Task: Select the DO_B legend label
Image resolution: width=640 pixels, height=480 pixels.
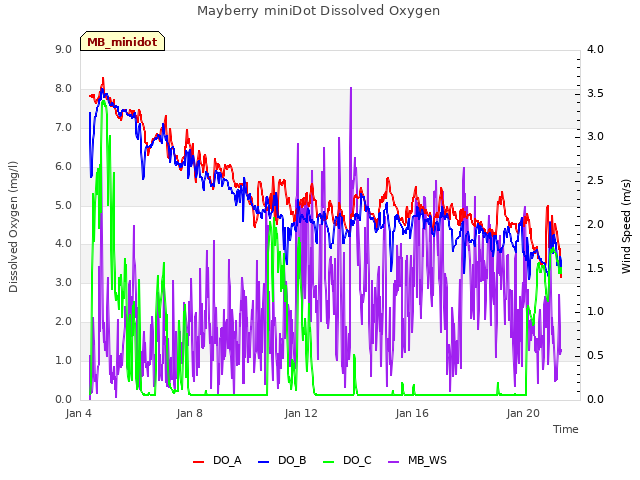Action: coord(292,460)
